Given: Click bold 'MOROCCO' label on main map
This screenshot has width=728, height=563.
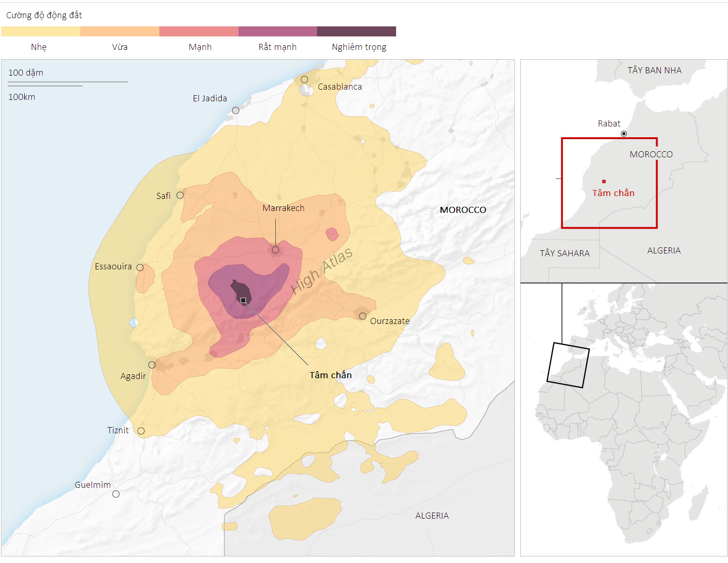Looking at the screenshot, I should pos(463,210).
